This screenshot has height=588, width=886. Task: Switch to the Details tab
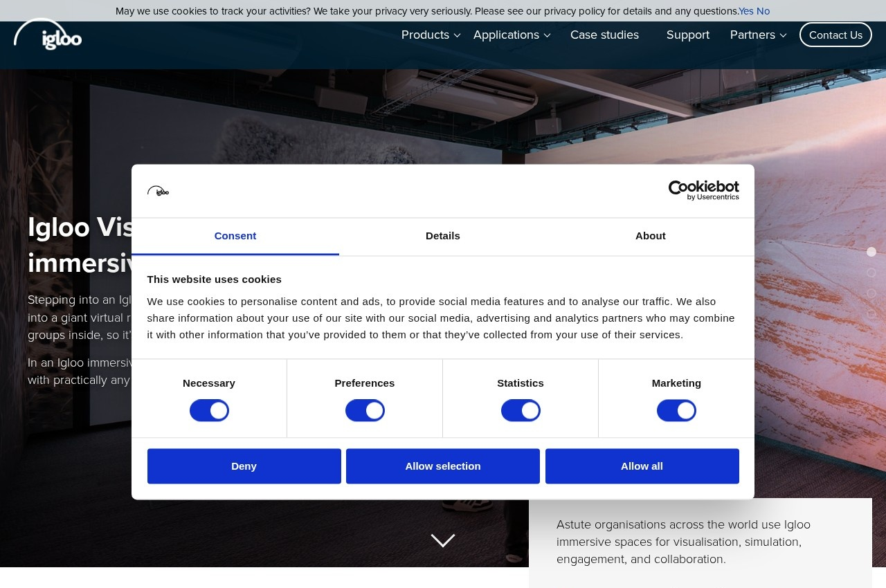443,237
